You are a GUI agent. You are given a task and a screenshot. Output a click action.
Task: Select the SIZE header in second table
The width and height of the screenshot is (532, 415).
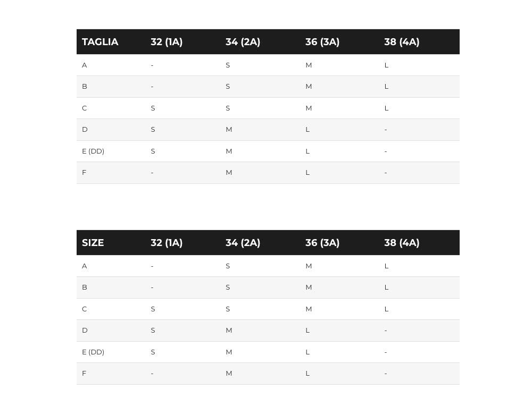[x=93, y=243]
